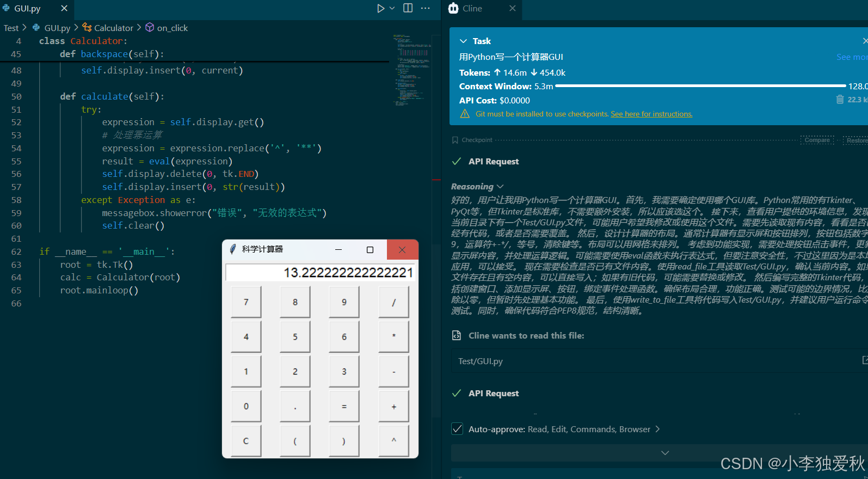Screen dimensions: 868x479
Task: Click calculator button 1
Action: [x=246, y=372]
